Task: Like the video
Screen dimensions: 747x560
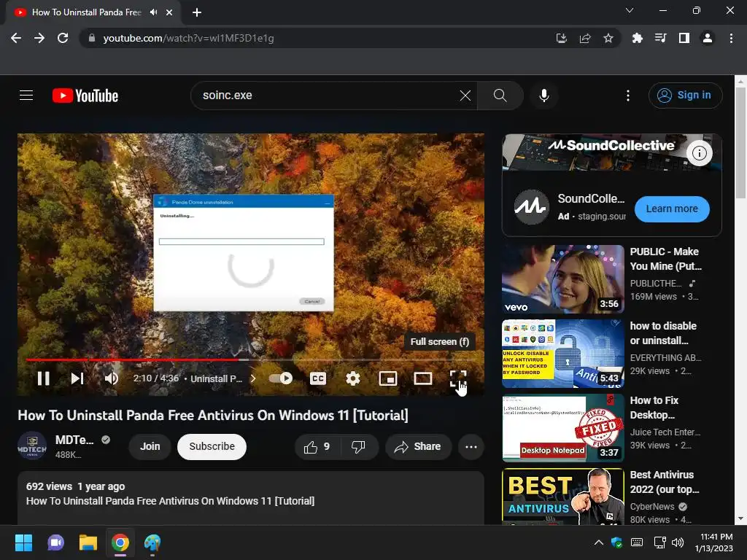Action: [317, 447]
